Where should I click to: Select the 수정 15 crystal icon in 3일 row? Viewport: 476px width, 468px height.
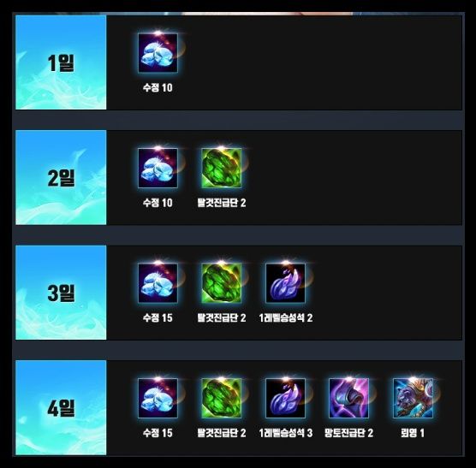[158, 283]
